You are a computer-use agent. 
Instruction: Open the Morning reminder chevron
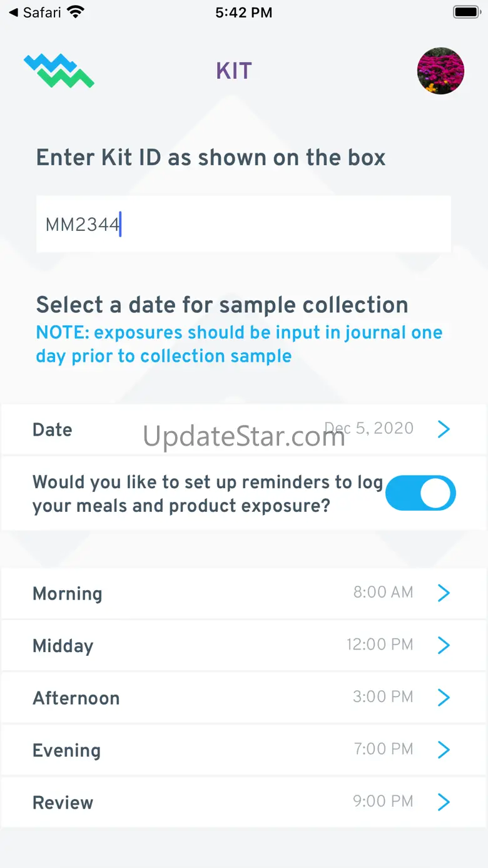[444, 593]
